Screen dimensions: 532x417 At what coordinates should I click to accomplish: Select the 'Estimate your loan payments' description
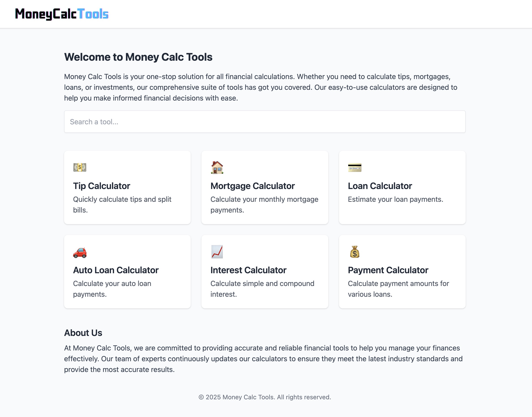[396, 199]
